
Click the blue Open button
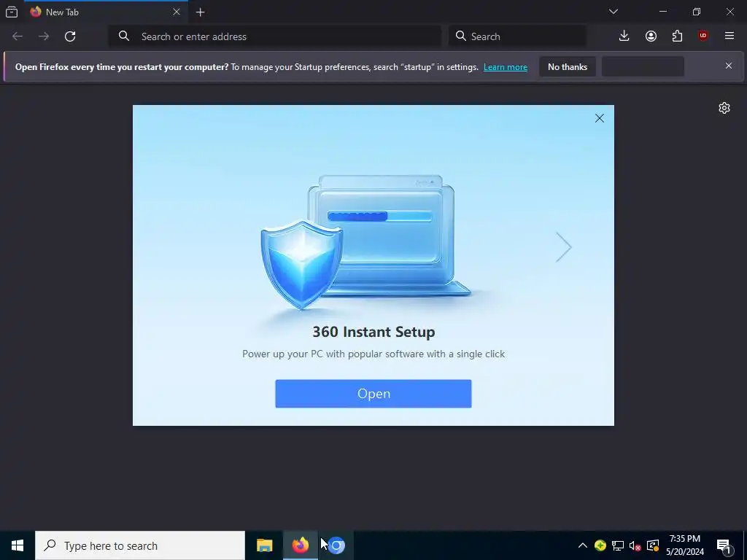(373, 394)
